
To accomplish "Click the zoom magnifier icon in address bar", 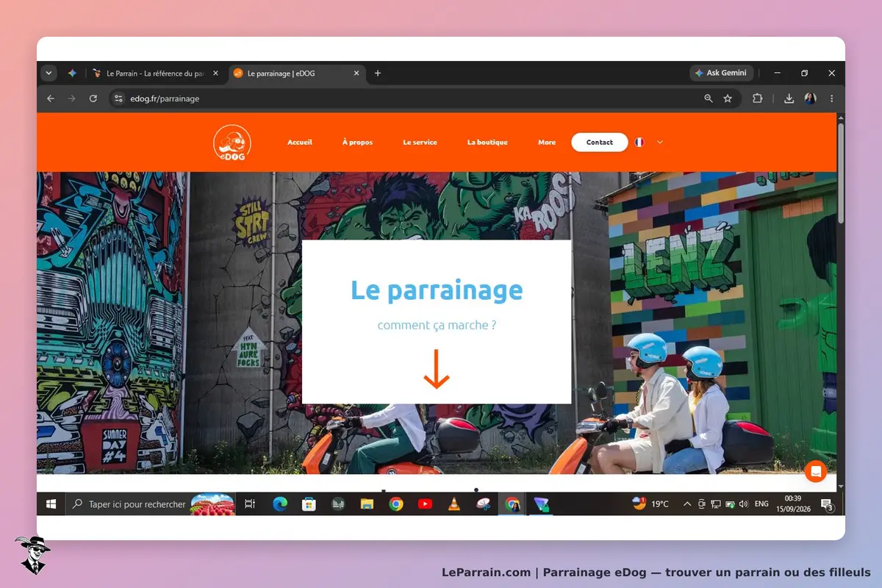I will (x=709, y=98).
